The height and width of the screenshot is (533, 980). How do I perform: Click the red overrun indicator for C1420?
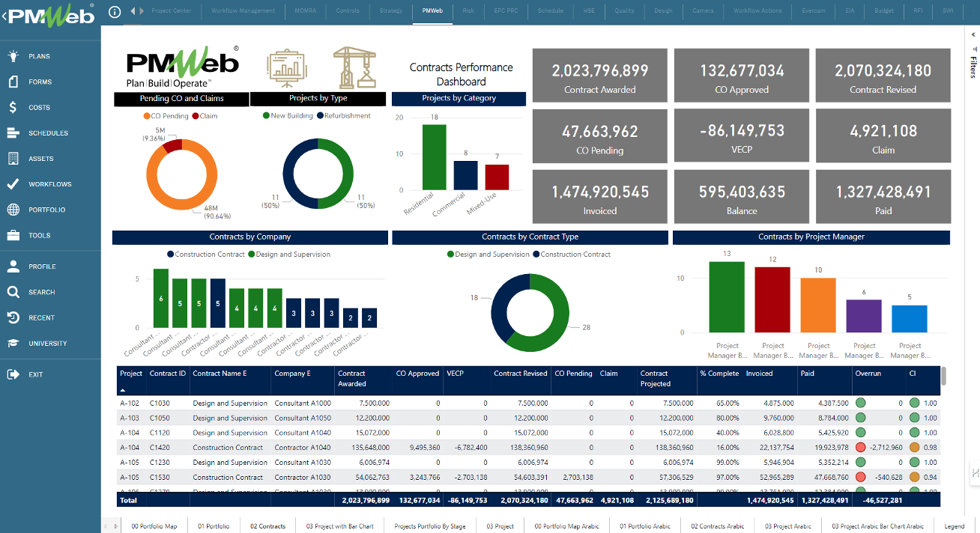860,447
